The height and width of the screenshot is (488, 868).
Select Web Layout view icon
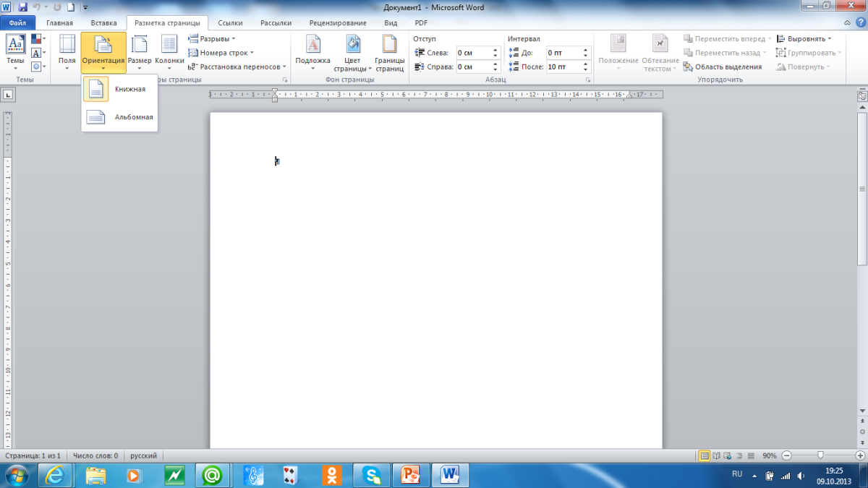728,456
